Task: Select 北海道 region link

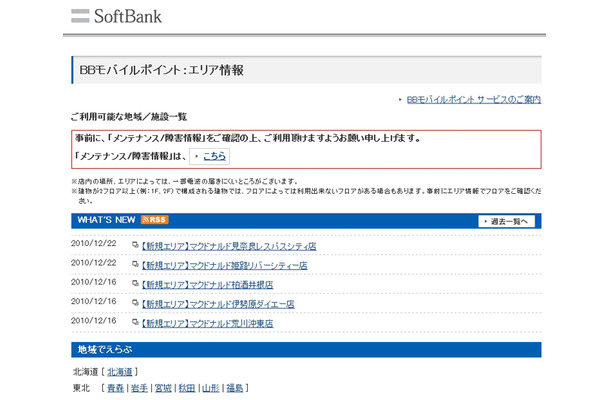Action: point(120,372)
